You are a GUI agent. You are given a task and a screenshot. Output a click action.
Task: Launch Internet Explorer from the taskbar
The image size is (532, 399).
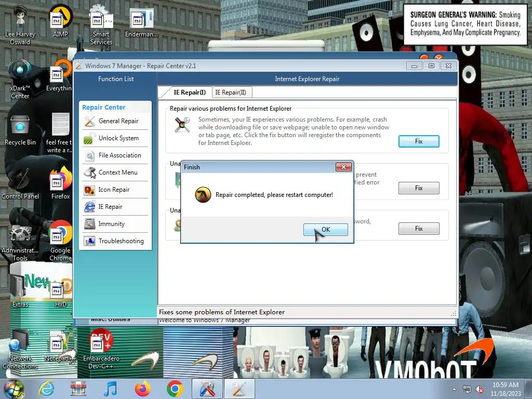[46, 389]
